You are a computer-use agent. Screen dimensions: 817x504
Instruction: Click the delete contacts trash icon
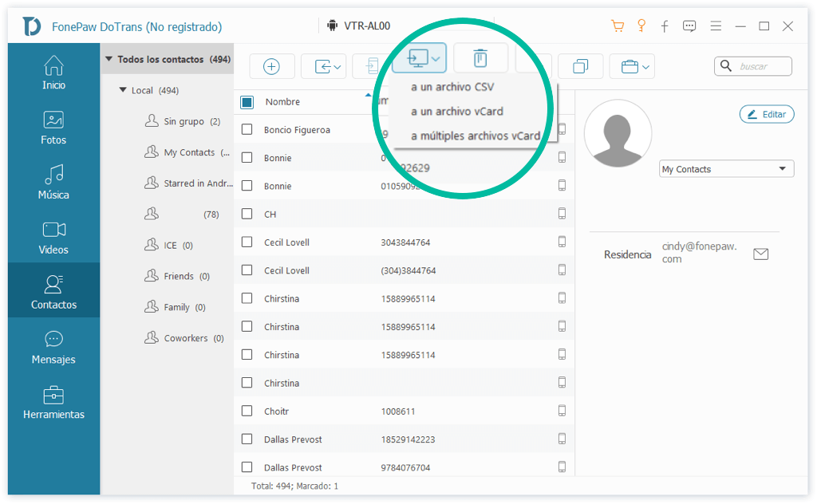[480, 57]
